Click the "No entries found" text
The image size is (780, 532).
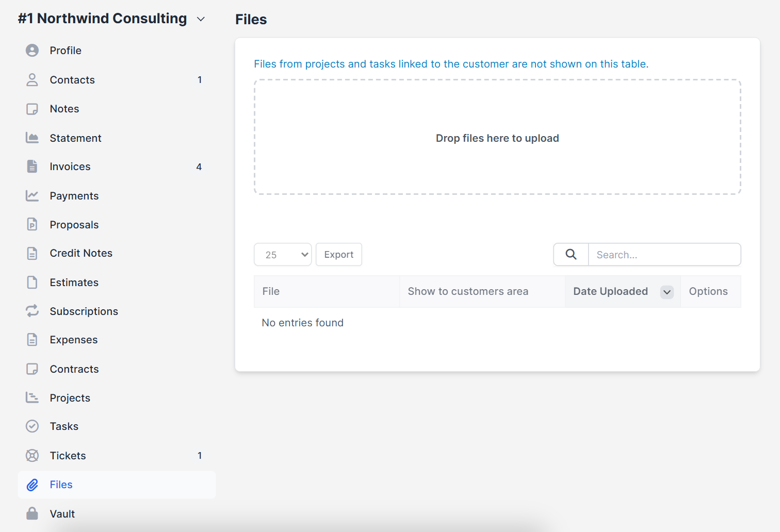coord(303,323)
